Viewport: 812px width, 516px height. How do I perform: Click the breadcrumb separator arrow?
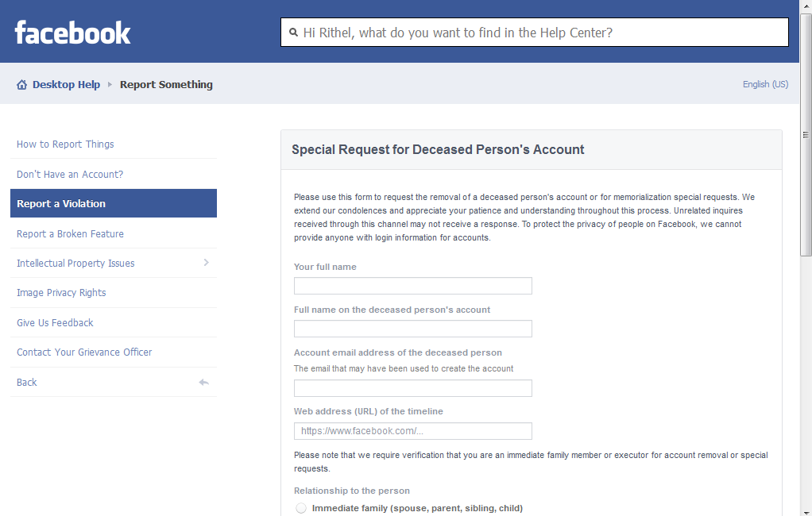coord(110,84)
